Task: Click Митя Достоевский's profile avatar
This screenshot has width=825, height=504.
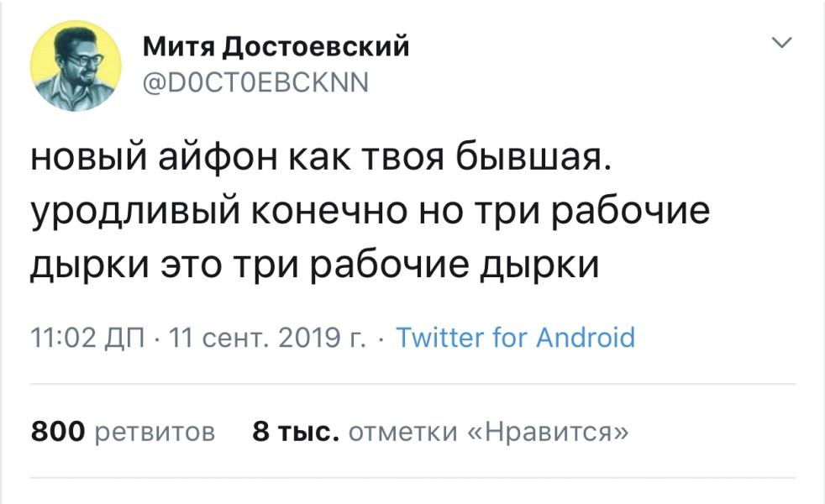Action: coord(76,66)
